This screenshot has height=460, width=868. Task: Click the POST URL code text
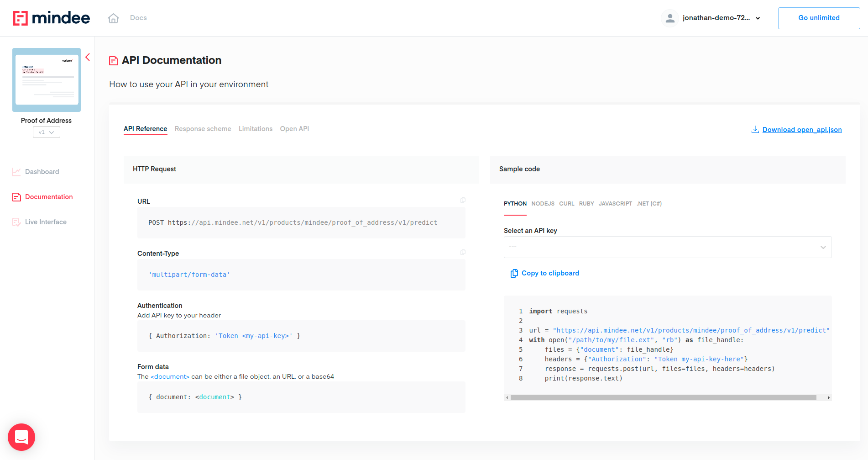point(293,223)
